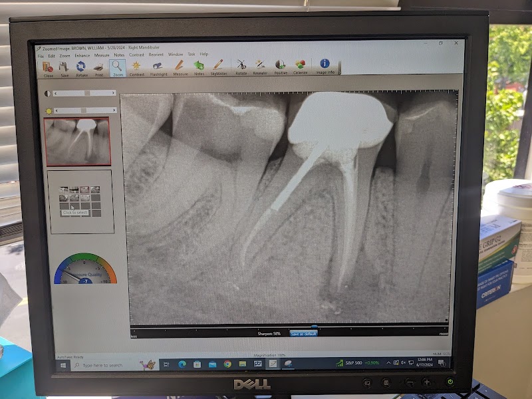Open the Reorient menu
Screen dimensions: 532x399
(x=156, y=55)
